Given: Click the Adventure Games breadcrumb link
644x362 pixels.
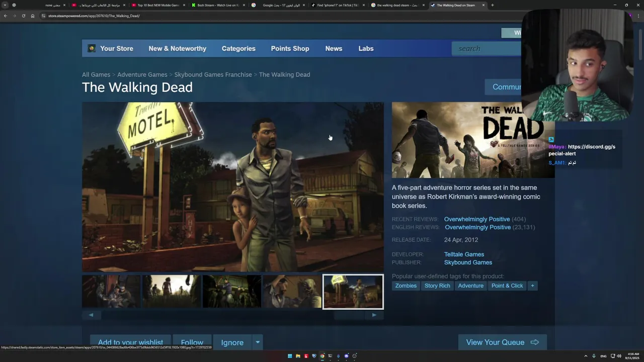Looking at the screenshot, I should pyautogui.click(x=142, y=74).
